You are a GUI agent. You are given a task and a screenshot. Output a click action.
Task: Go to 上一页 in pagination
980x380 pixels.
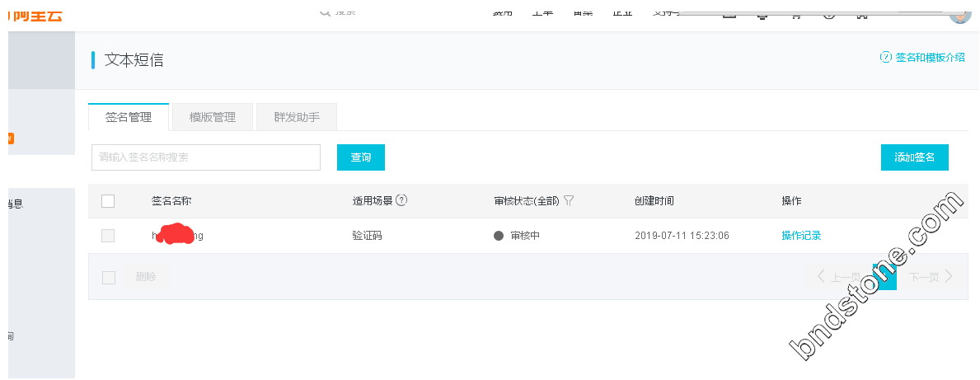839,277
